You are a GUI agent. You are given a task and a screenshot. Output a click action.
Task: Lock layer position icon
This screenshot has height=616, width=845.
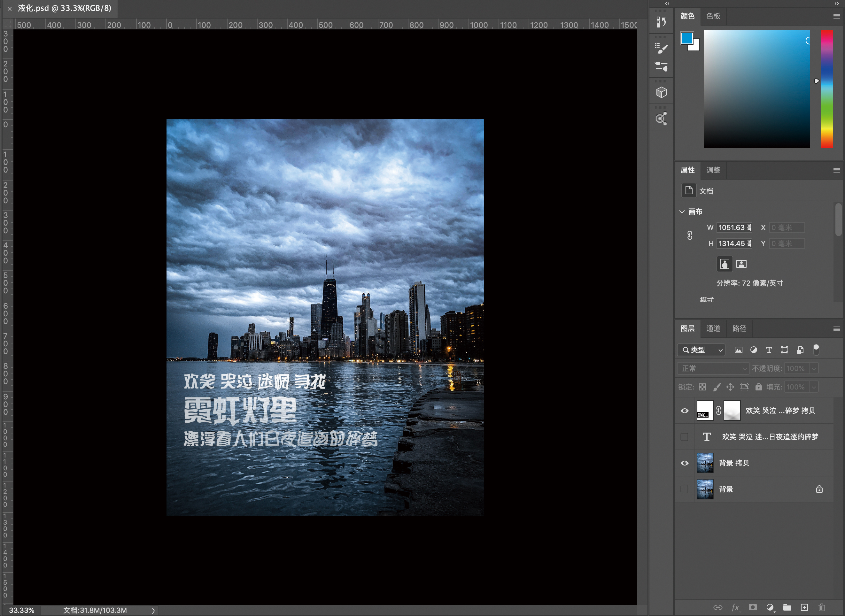coord(730,387)
